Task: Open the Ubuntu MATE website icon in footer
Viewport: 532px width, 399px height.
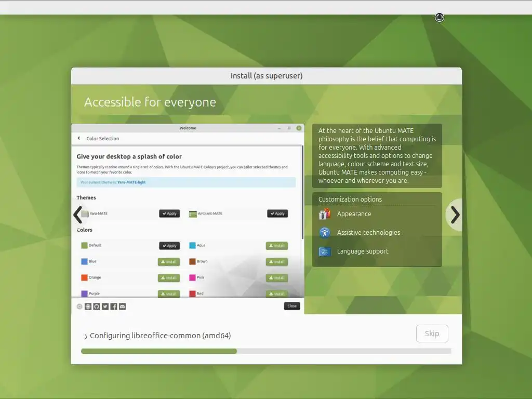Action: click(x=88, y=307)
